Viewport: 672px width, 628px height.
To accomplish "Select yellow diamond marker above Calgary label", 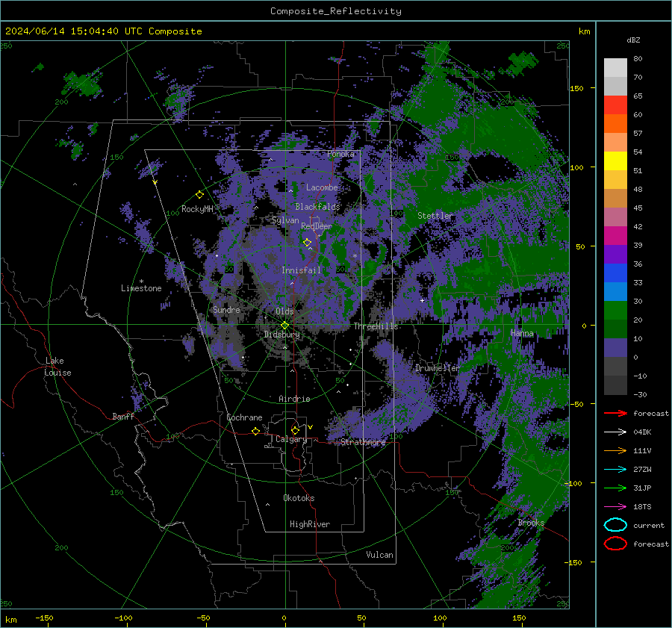I will (295, 430).
